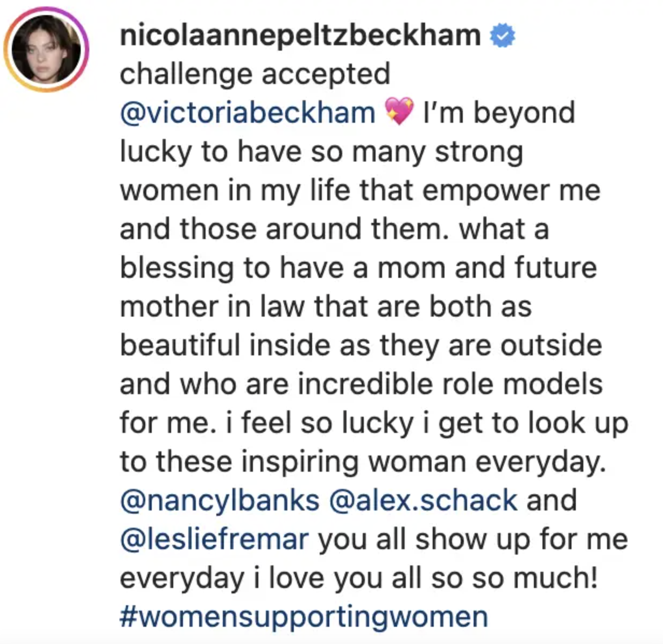
Task: Click the nicolaannepeltzbeckham username
Action: tap(300, 36)
